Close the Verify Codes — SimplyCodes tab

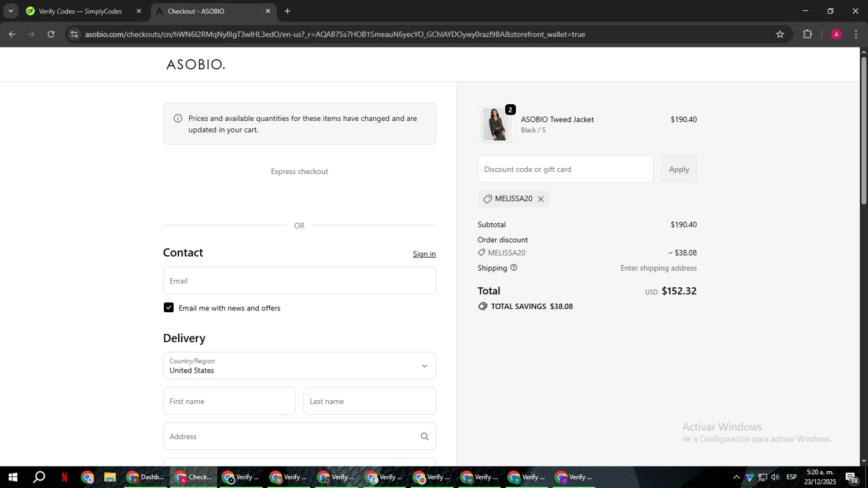[x=139, y=11]
